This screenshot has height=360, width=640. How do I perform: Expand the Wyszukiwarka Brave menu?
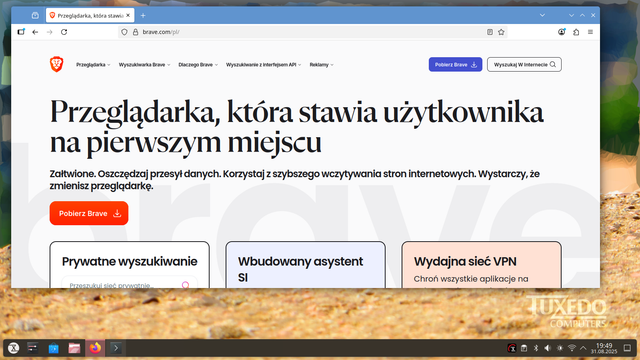(x=144, y=64)
